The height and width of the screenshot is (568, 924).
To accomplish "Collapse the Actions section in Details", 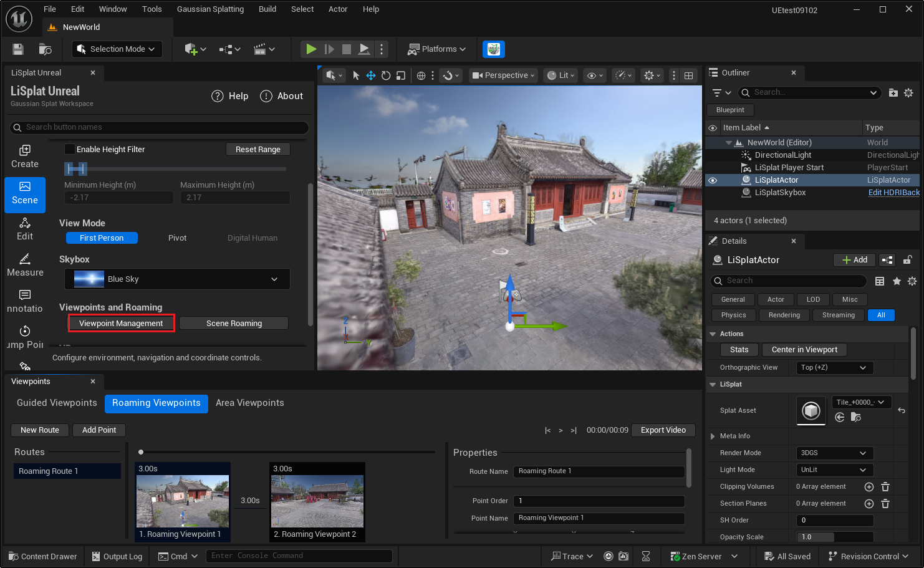I will (x=713, y=334).
